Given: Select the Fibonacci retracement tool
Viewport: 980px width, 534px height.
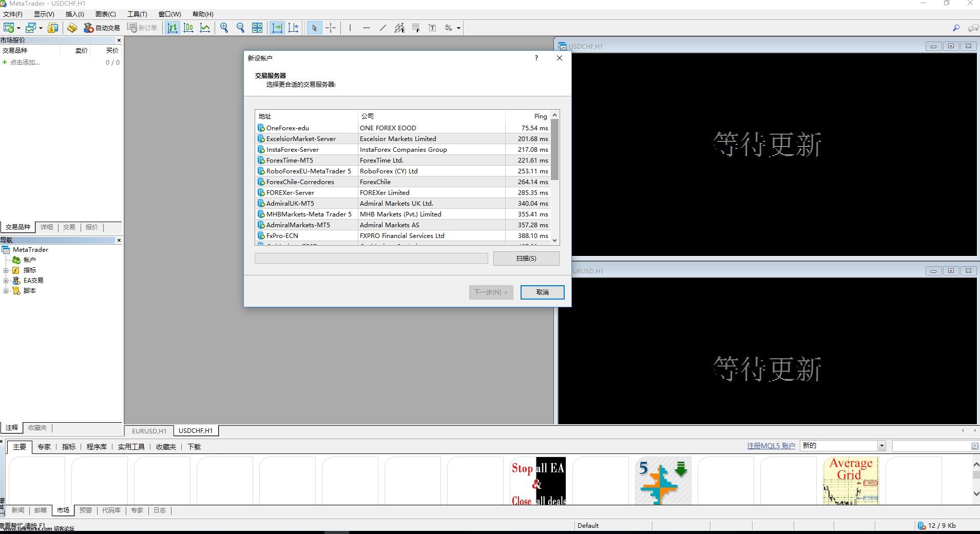Looking at the screenshot, I should (416, 28).
